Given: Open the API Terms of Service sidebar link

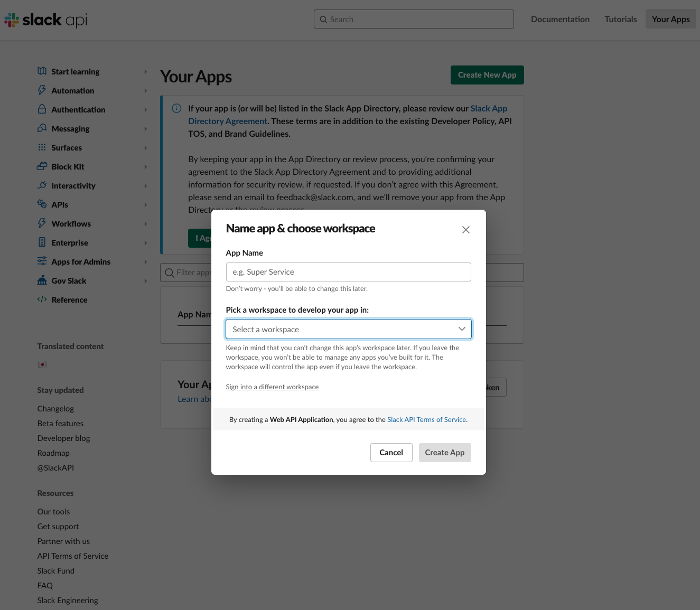Looking at the screenshot, I should click(73, 556).
